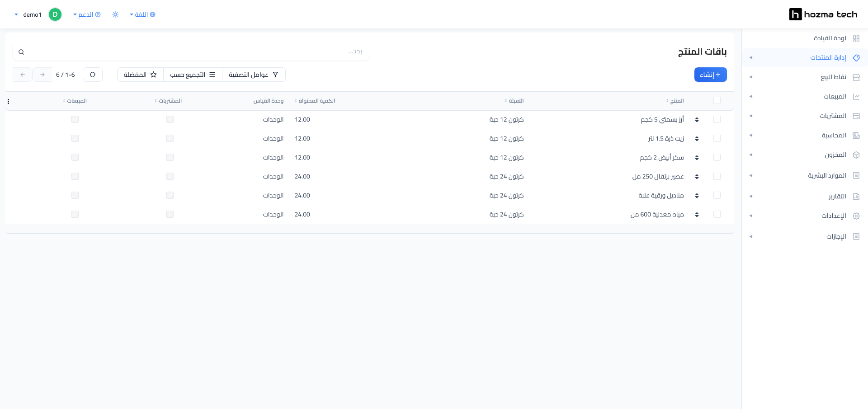Click the accounting icon in sidebar
The height and width of the screenshot is (409, 868).
(x=856, y=136)
